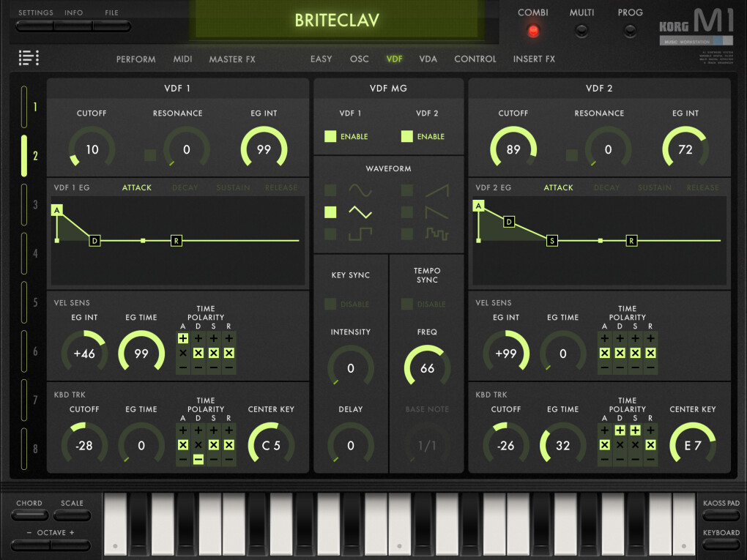Open the browser list icon
The image size is (747, 560).
click(x=29, y=58)
